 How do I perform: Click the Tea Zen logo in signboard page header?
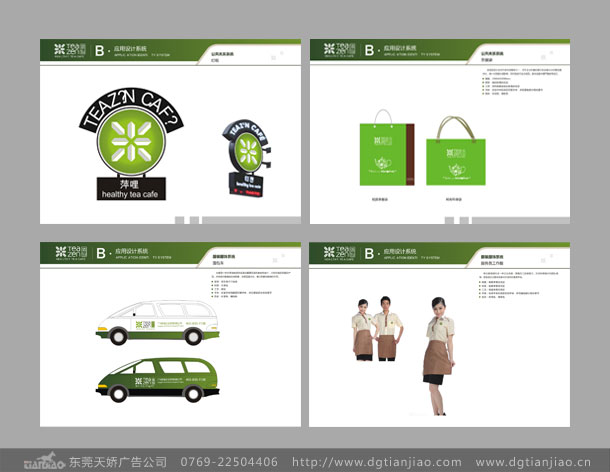70,50
